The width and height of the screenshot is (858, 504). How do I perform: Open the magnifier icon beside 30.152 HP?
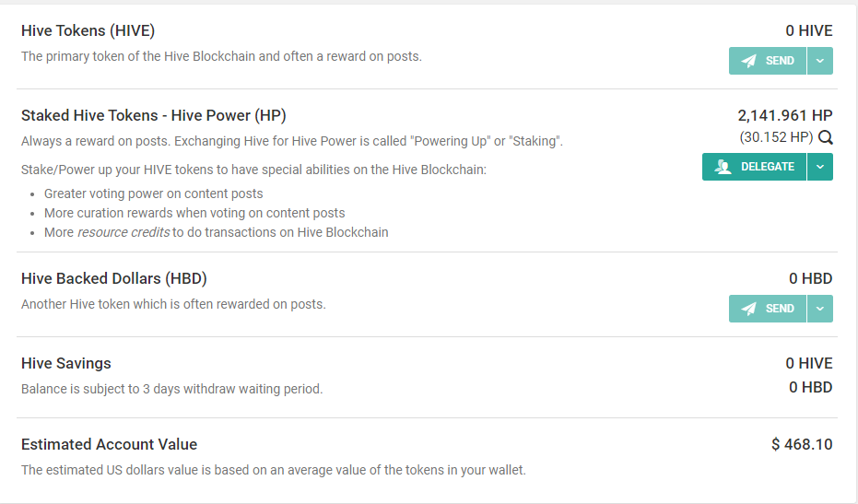[x=825, y=137]
